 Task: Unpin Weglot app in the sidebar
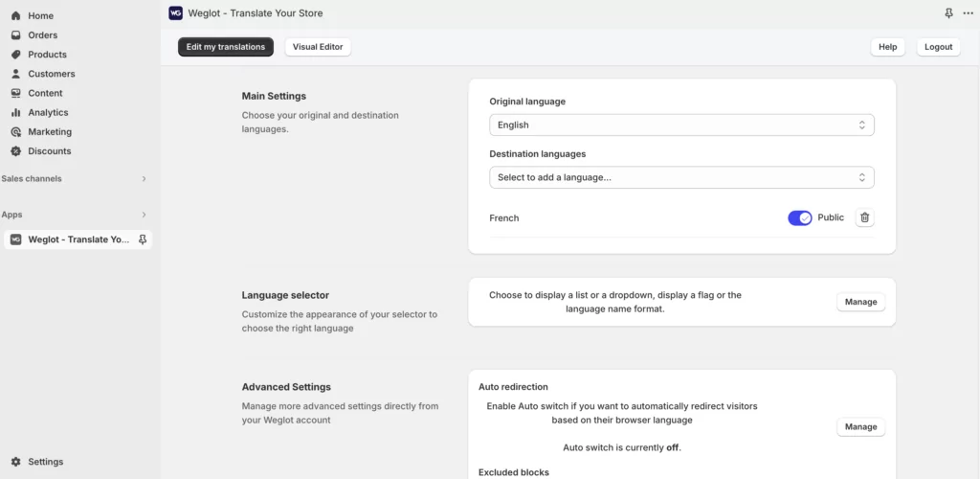[143, 239]
